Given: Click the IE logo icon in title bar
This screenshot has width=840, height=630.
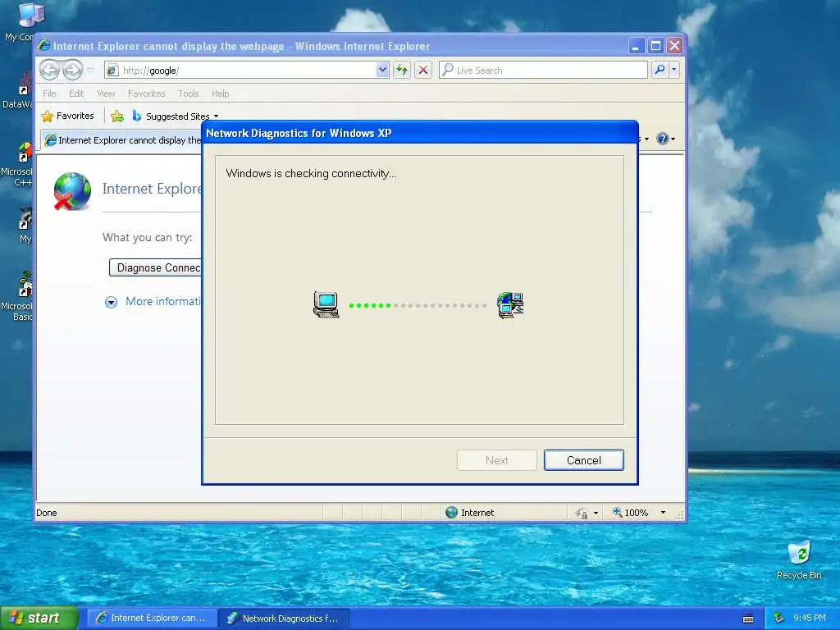Looking at the screenshot, I should [x=44, y=46].
